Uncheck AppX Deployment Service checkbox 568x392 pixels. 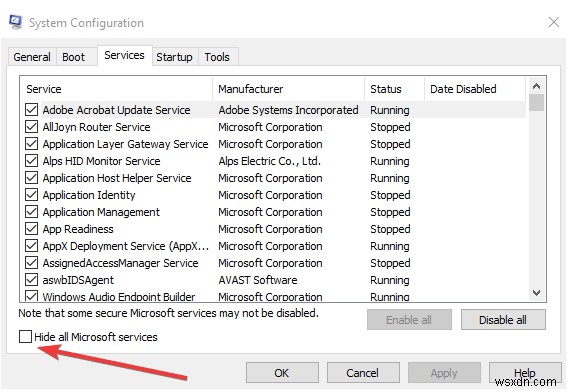[x=32, y=246]
